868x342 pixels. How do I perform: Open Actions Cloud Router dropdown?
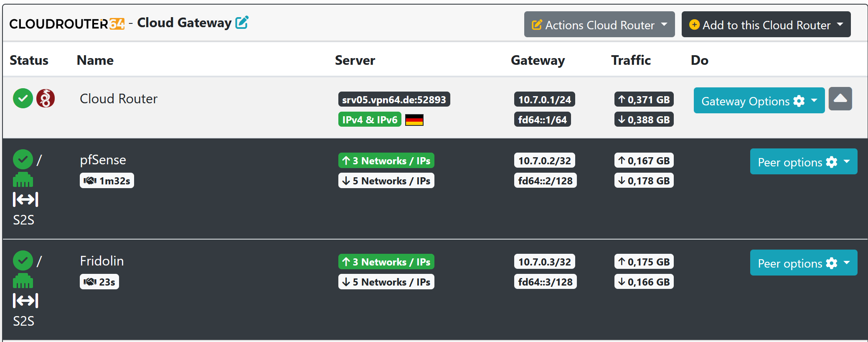coord(599,25)
